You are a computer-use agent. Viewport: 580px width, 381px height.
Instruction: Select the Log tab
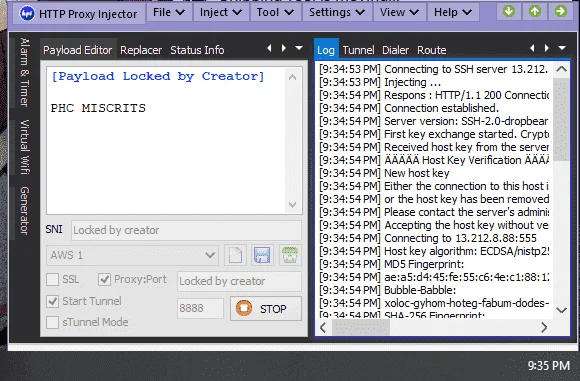point(326,49)
